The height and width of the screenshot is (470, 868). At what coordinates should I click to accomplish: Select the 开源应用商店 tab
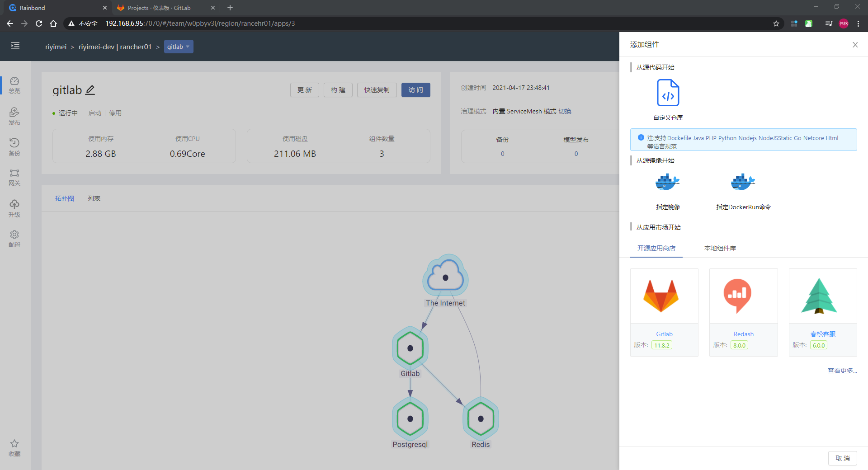656,248
